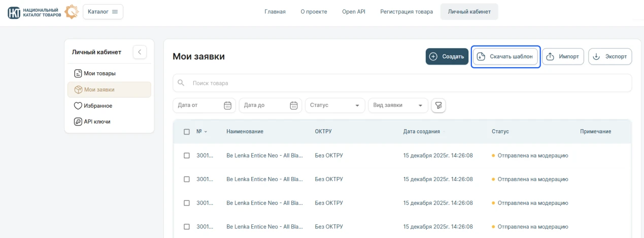
Task: Click the clear filters funnel icon
Action: tap(438, 105)
